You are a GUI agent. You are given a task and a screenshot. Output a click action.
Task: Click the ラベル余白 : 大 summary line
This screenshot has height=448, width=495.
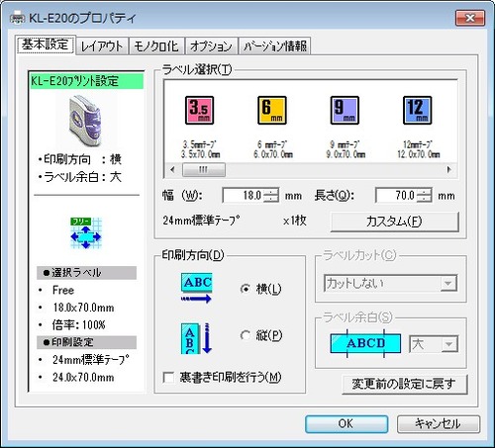[80, 177]
